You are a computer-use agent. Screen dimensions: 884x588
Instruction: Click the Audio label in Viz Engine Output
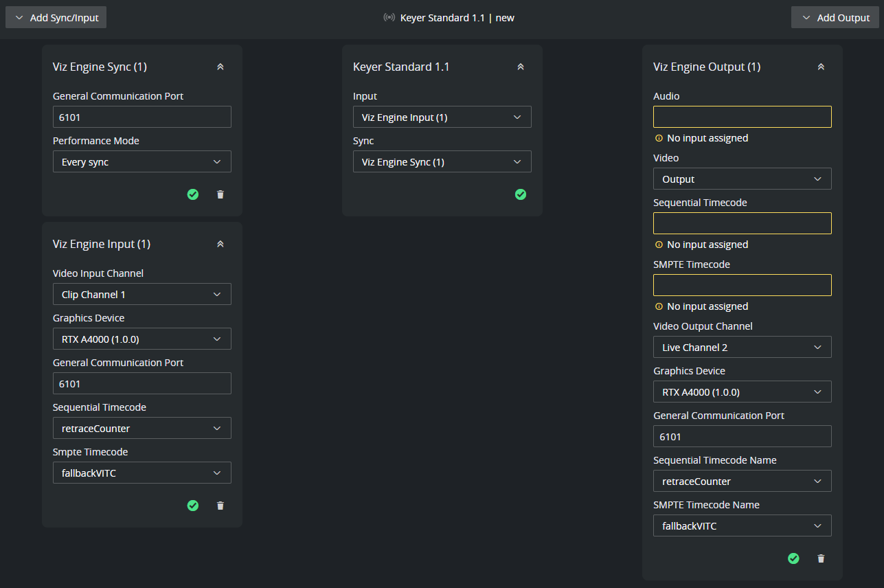click(x=666, y=96)
